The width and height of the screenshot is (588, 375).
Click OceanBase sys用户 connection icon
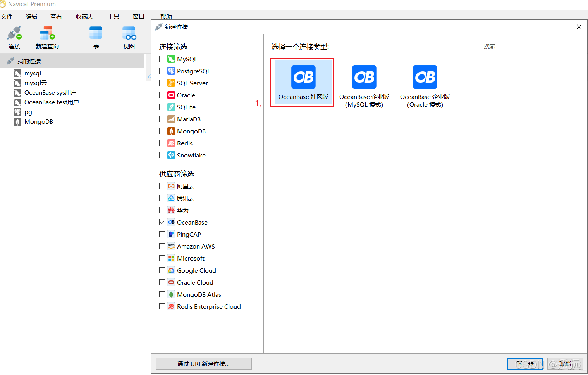17,93
